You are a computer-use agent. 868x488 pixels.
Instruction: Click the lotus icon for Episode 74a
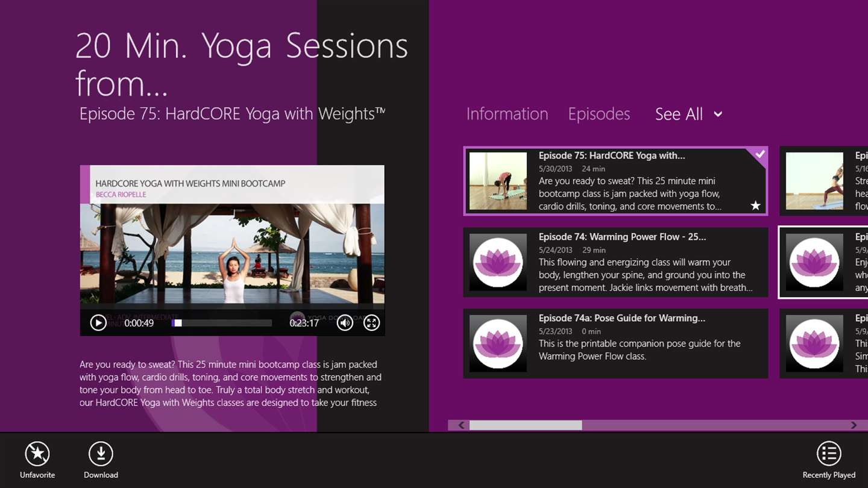click(x=498, y=344)
